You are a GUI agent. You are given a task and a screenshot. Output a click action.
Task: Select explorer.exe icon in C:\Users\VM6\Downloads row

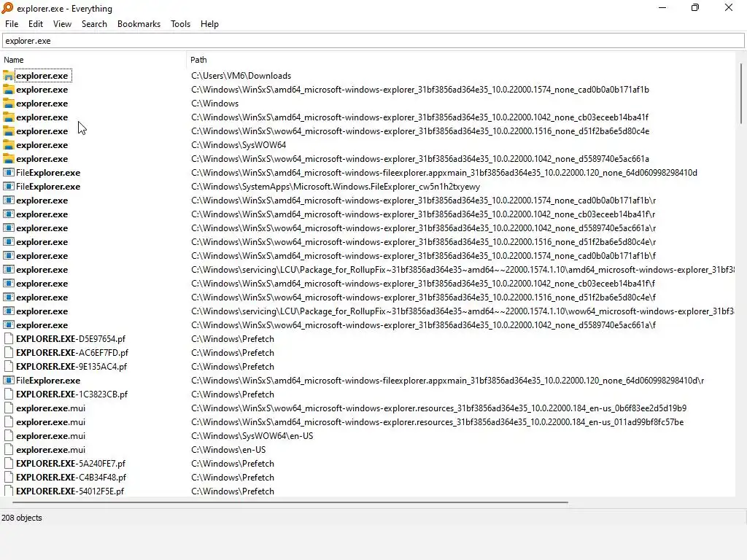[9, 76]
